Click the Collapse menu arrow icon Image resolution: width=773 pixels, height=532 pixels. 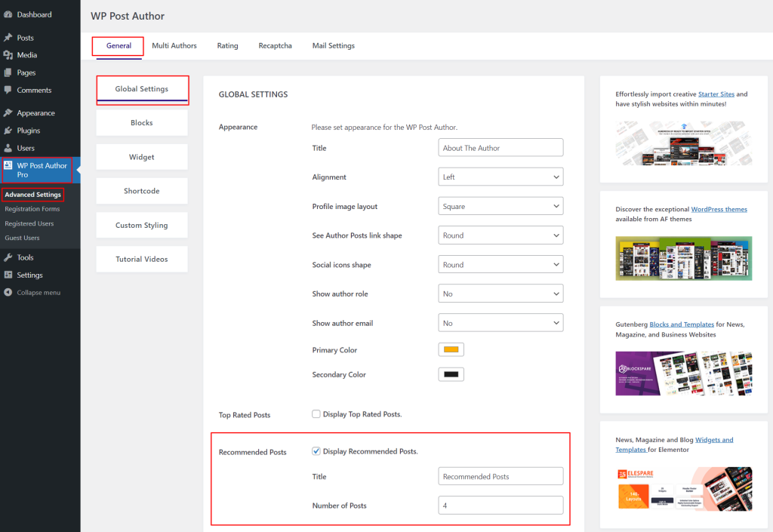[8, 293]
